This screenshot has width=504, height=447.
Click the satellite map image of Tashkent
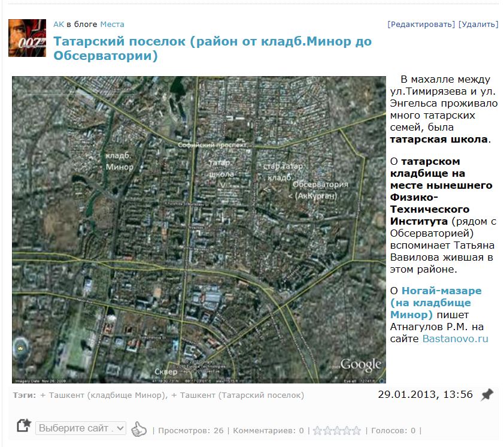coord(199,229)
